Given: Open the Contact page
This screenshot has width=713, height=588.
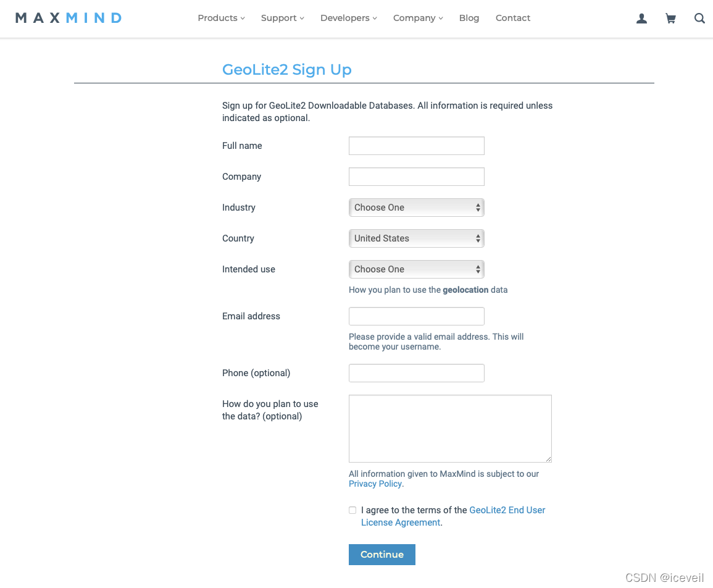Looking at the screenshot, I should (x=513, y=18).
